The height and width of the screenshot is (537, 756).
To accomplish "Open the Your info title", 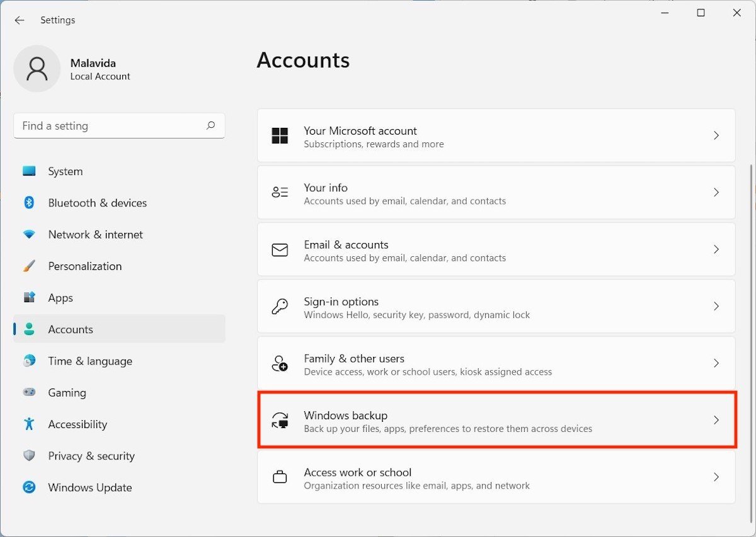I will [x=326, y=188].
